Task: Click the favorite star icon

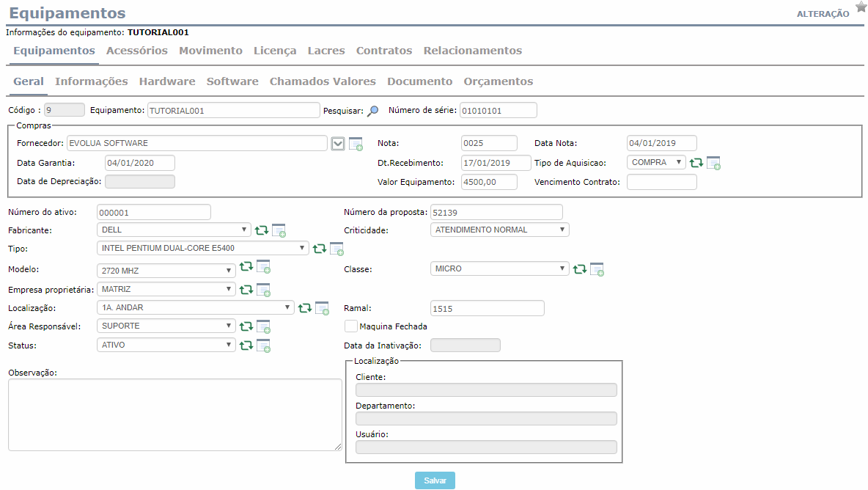Action: click(x=861, y=7)
